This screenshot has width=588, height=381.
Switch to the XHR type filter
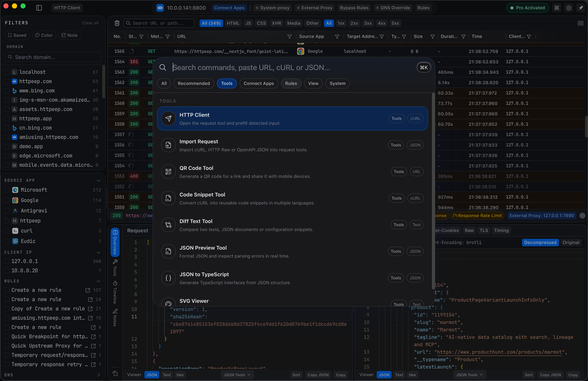(277, 23)
